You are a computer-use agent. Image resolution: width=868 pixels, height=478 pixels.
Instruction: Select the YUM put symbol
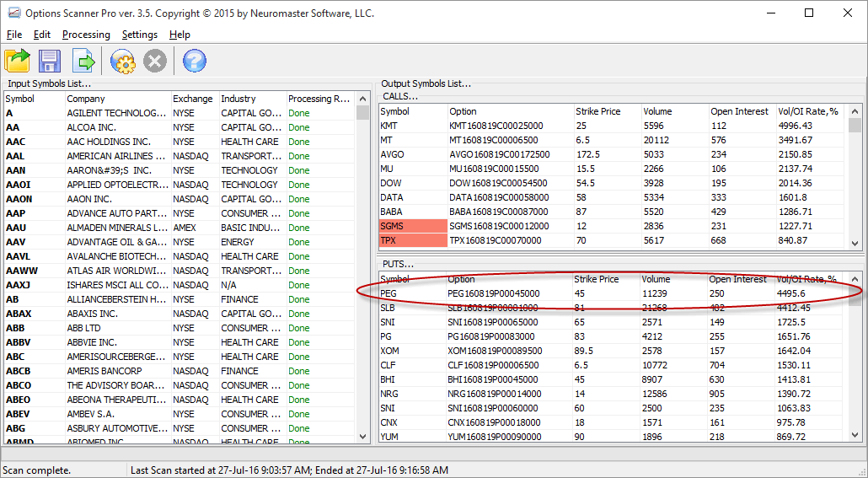(x=389, y=437)
